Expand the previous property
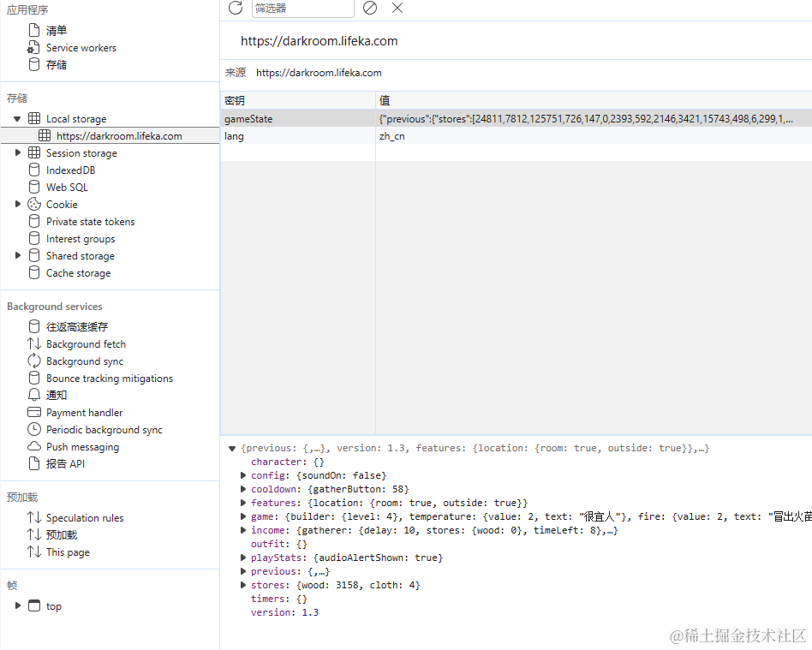 243,571
